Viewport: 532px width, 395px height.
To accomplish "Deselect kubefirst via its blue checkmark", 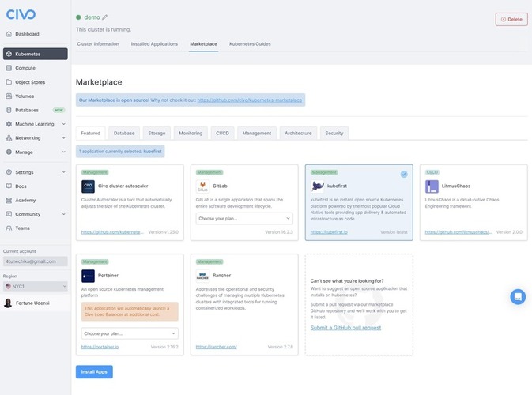I will [x=404, y=175].
